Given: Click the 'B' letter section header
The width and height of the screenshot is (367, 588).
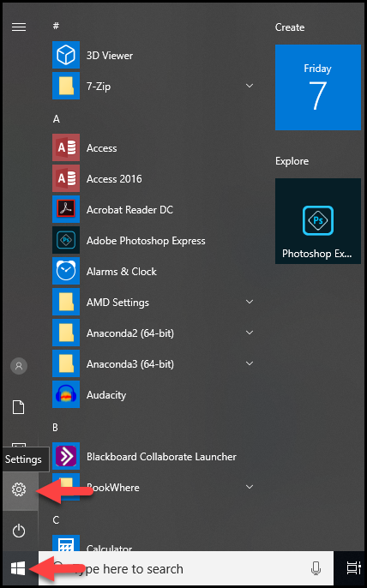Looking at the screenshot, I should coord(55,427).
